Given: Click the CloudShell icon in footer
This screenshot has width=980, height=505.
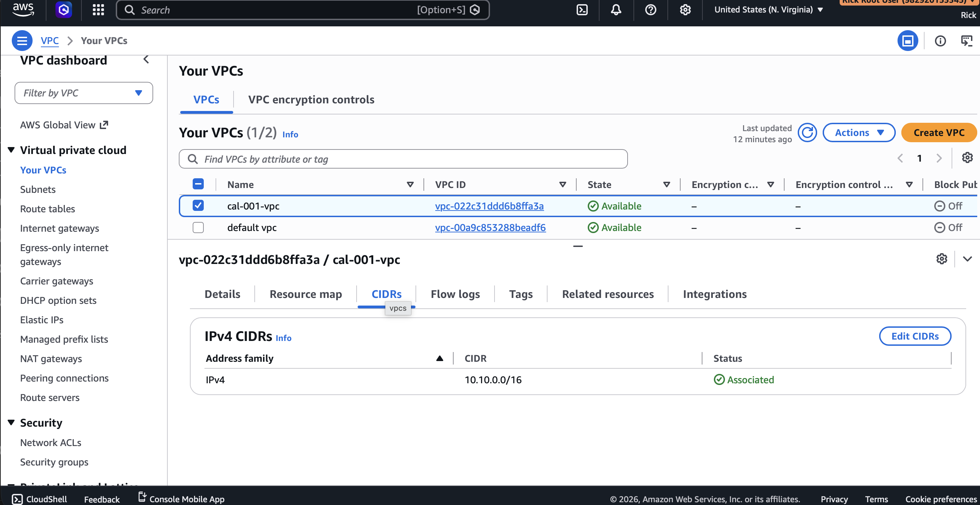Looking at the screenshot, I should [x=17, y=499].
